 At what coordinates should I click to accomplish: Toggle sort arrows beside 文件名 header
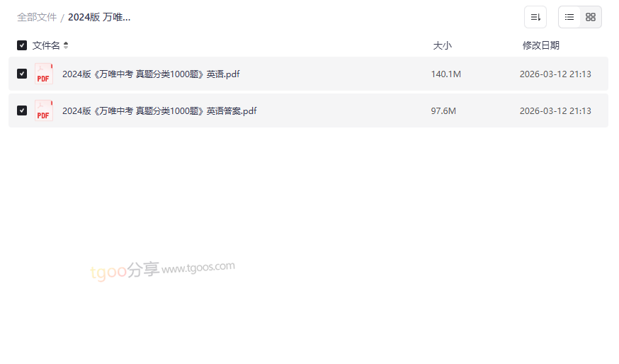pos(66,45)
